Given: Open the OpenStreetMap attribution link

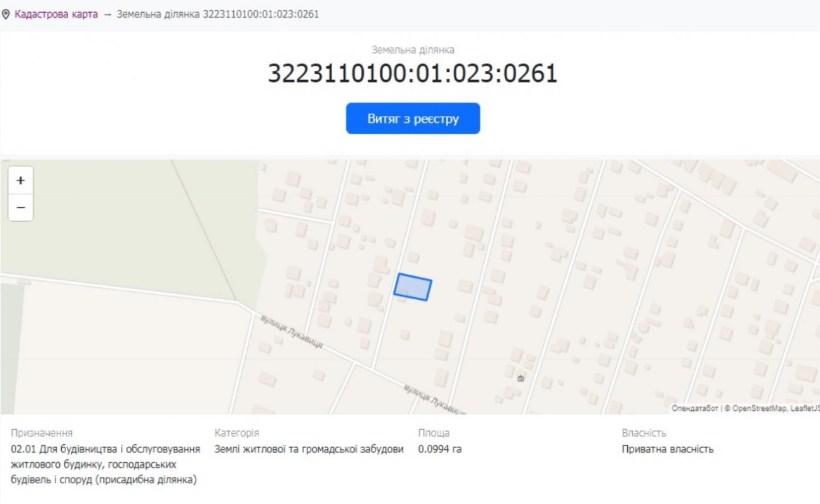Looking at the screenshot, I should pyautogui.click(x=759, y=409).
